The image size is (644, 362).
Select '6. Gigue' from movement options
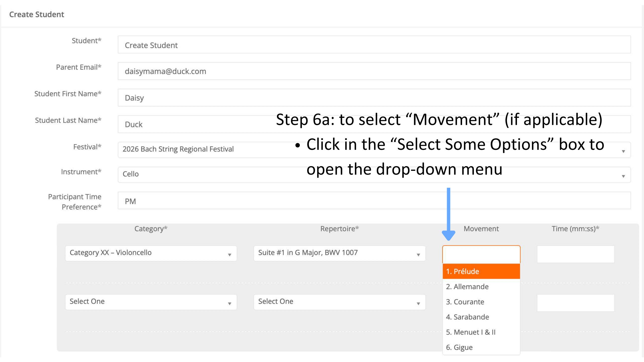point(481,347)
